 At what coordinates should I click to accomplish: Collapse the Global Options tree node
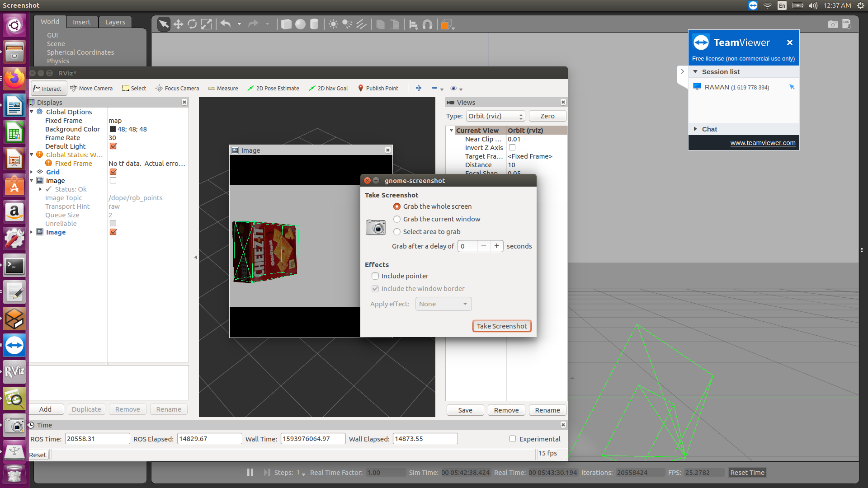coord(32,112)
